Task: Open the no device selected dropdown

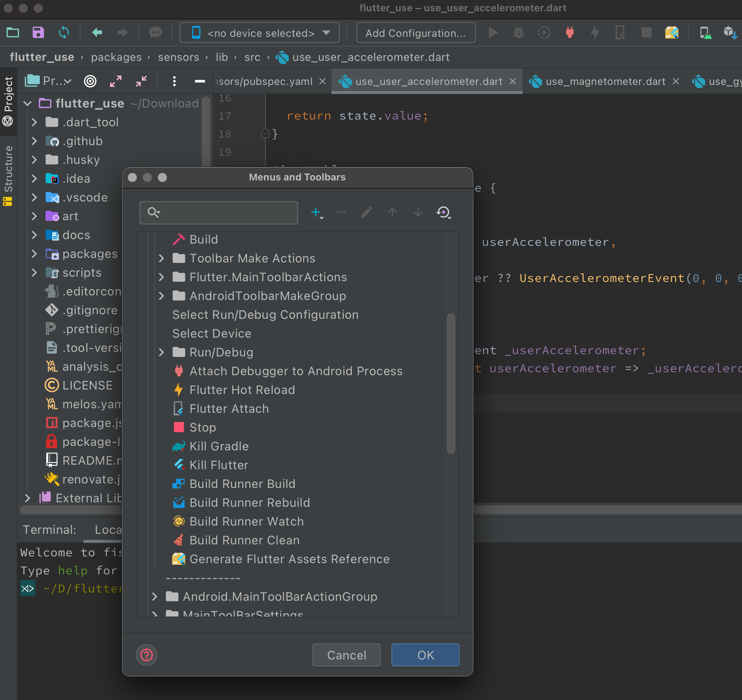Action: (259, 33)
